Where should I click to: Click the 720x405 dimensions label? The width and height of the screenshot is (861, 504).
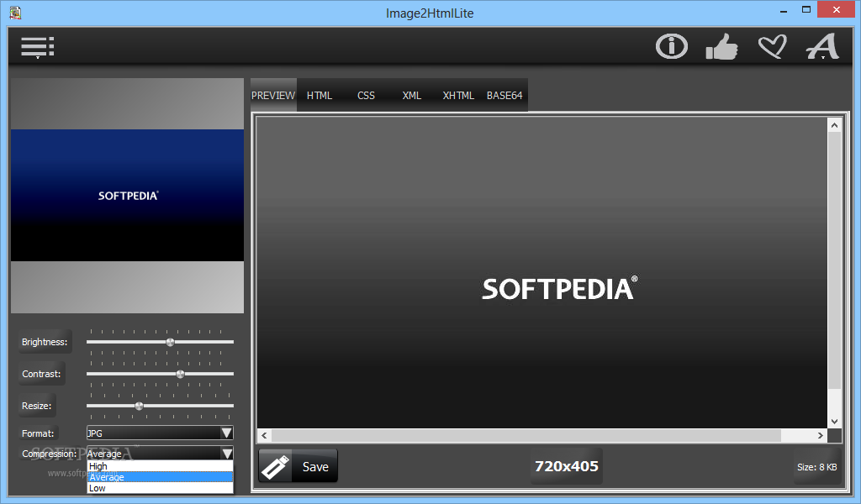pyautogui.click(x=566, y=466)
